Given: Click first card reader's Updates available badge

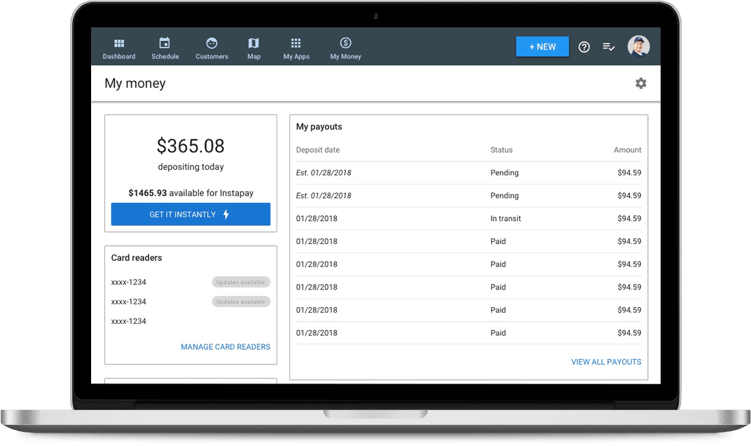Looking at the screenshot, I should (x=241, y=282).
